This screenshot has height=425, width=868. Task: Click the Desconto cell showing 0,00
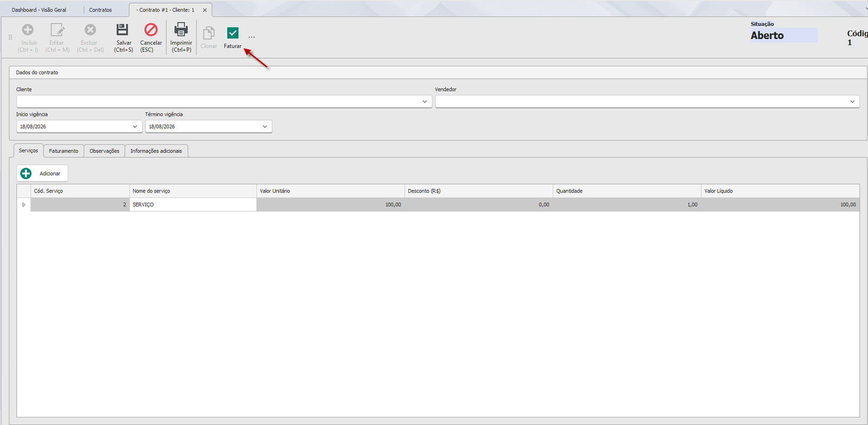tap(478, 204)
